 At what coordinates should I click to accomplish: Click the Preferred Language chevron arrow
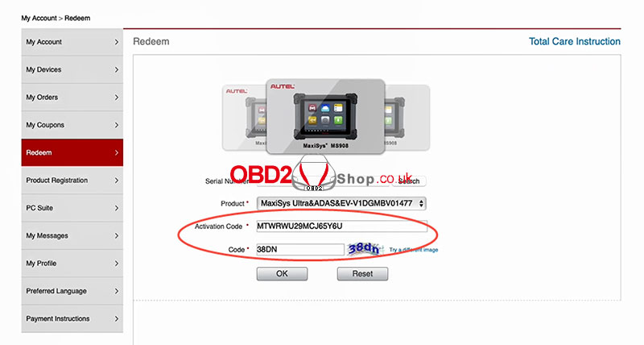pyautogui.click(x=116, y=291)
